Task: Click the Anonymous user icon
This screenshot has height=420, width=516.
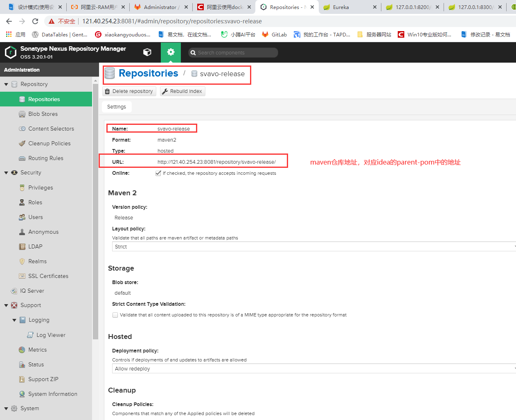Action: (x=22, y=232)
